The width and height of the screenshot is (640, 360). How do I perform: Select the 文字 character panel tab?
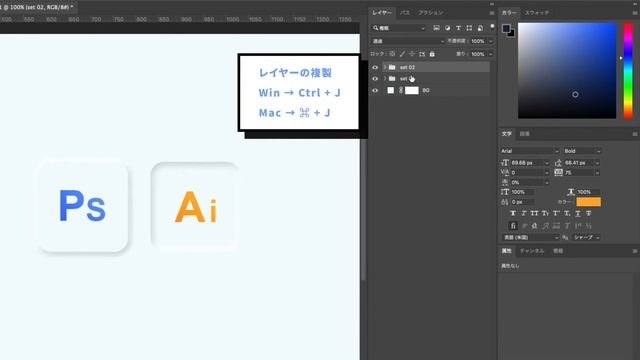507,134
